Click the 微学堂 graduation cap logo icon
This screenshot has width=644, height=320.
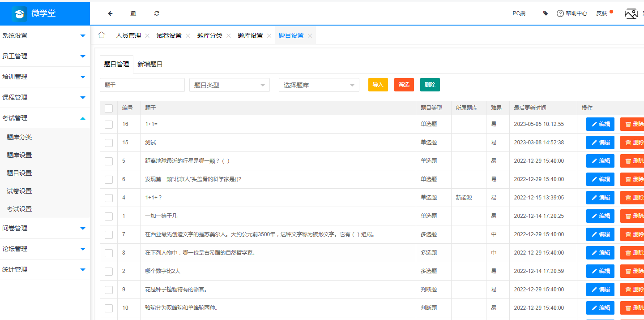tap(19, 13)
